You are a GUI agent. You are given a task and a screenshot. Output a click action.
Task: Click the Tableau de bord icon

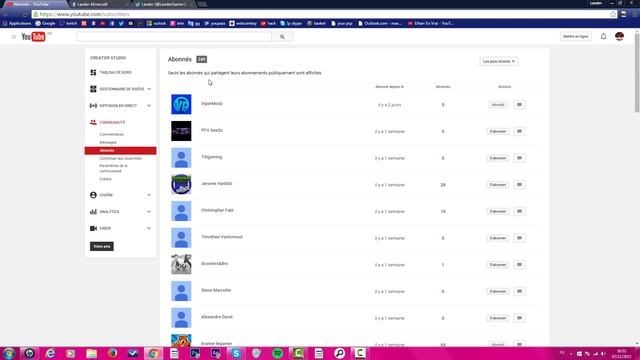(x=93, y=72)
